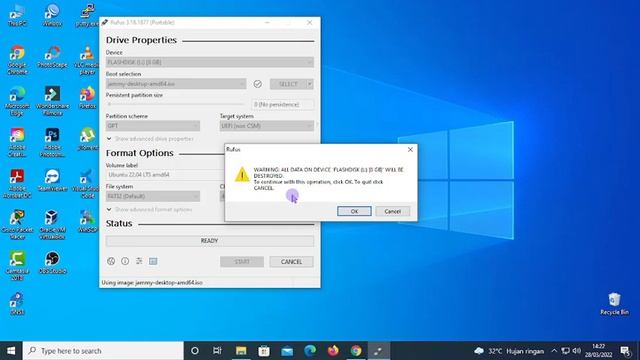Open Chrome from the taskbar
This screenshot has height=360, width=640.
click(x=356, y=351)
